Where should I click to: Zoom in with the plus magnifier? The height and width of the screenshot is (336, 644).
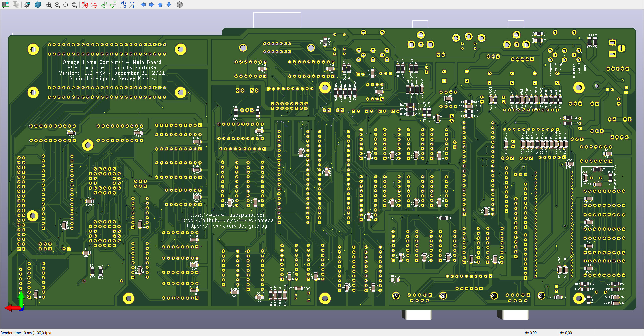[49, 5]
